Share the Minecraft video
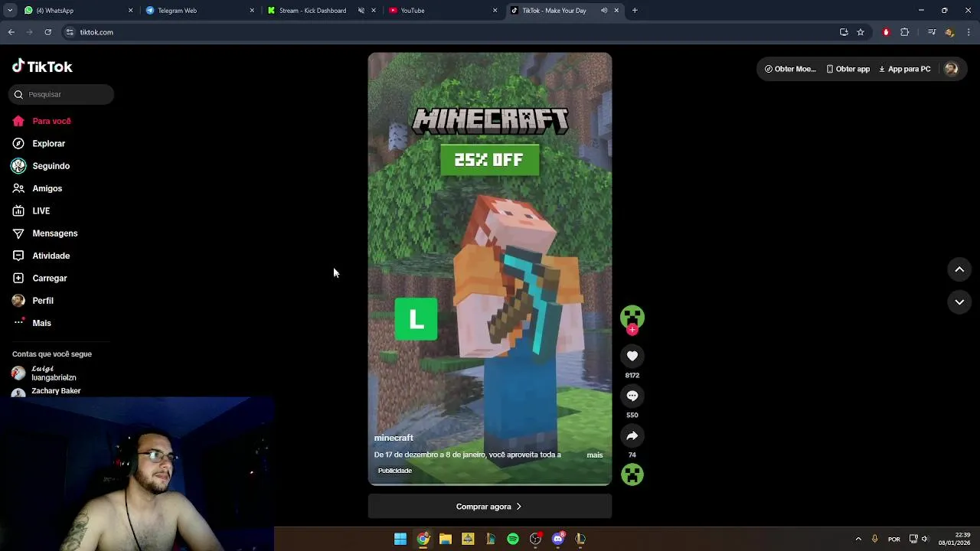The height and width of the screenshot is (551, 980). (632, 435)
